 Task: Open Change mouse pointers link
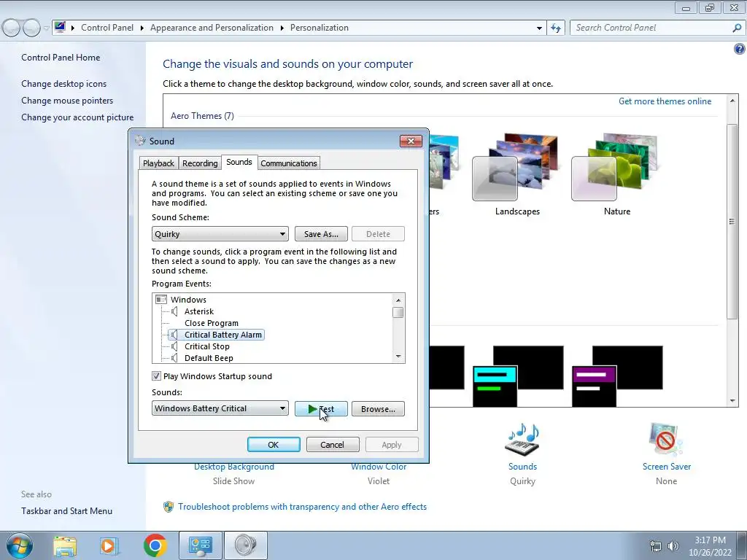pos(67,101)
